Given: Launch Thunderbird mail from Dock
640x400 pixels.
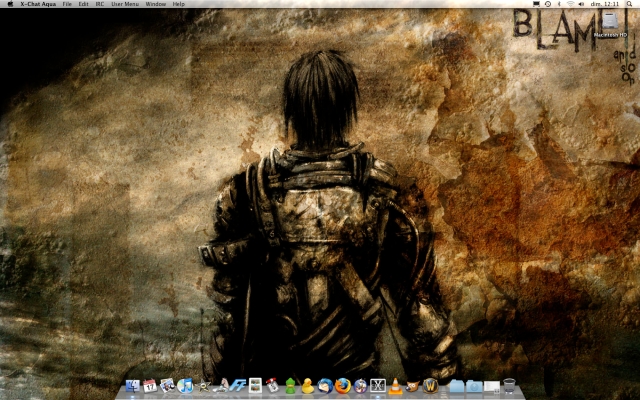Looking at the screenshot, I should 325,386.
